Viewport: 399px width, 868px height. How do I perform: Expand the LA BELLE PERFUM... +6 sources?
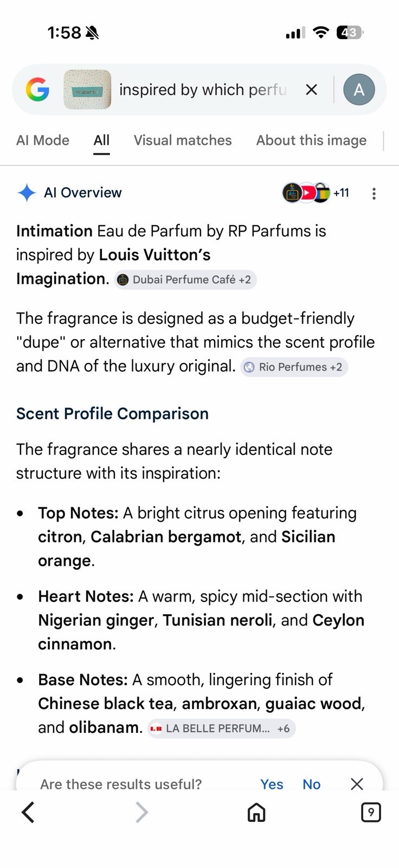coord(221,729)
